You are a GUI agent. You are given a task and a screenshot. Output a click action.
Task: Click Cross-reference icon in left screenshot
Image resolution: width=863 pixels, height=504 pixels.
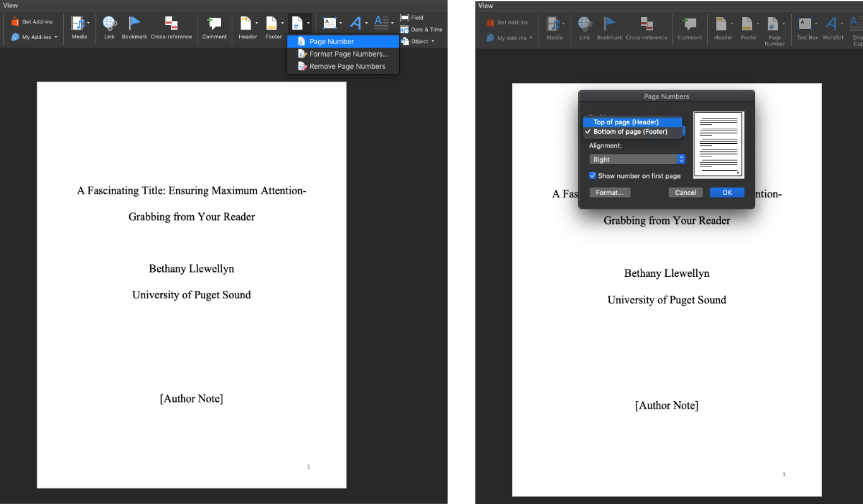171,23
